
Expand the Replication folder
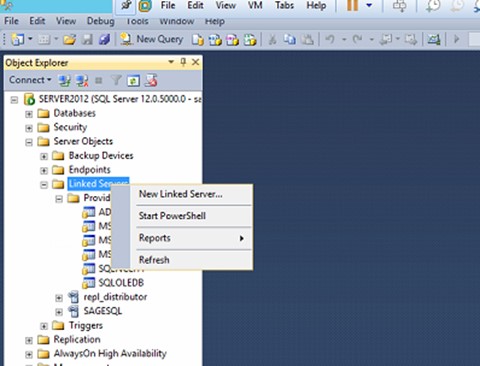pyautogui.click(x=29, y=340)
